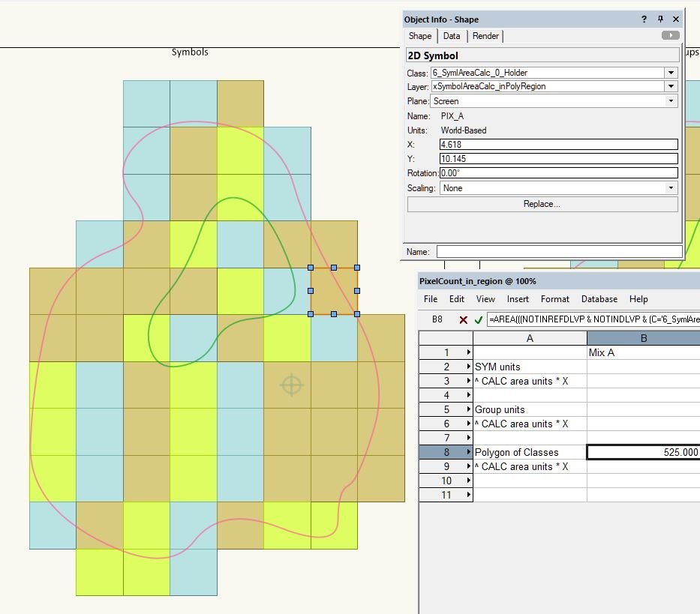Switch to the Data tab
Screen dimensions: 700x614
coord(452,36)
